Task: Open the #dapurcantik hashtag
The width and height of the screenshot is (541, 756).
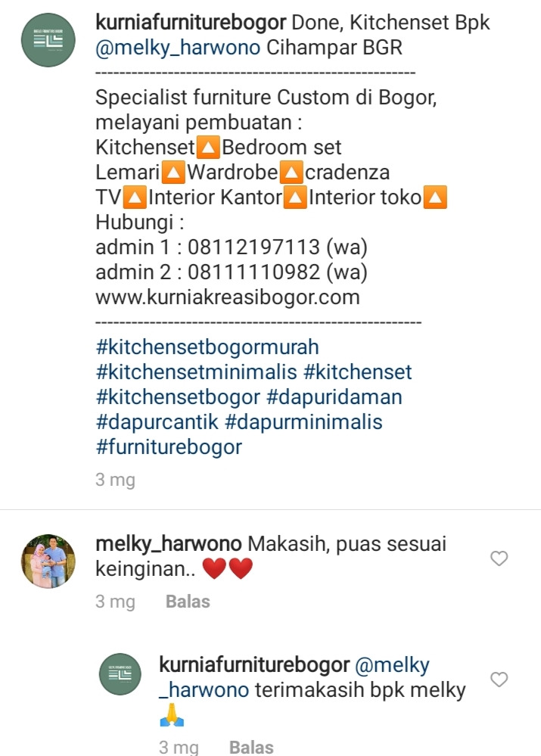Action: coord(157,422)
